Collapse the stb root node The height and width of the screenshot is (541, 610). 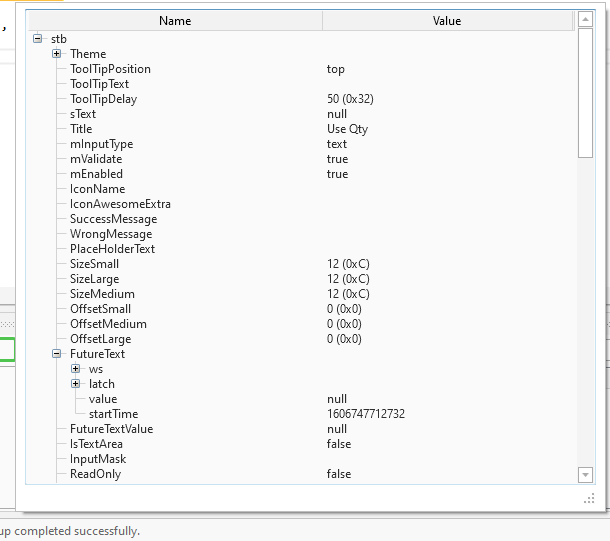[38, 39]
